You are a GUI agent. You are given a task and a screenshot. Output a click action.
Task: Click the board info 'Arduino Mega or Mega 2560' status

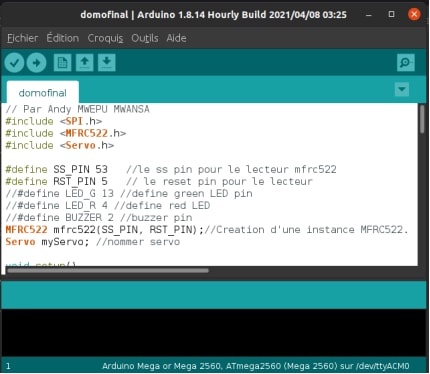pyautogui.click(x=256, y=366)
